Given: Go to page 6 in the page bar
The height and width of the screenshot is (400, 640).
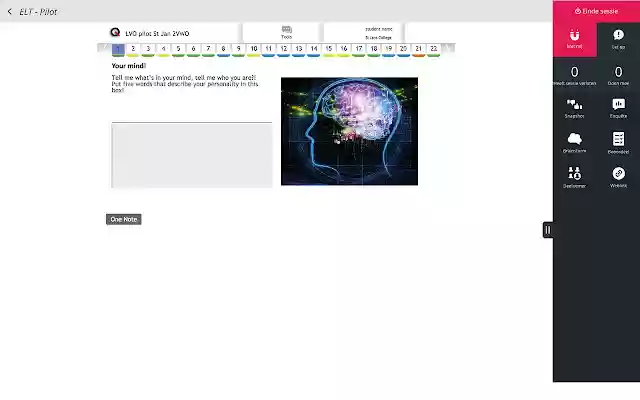Looking at the screenshot, I should pyautogui.click(x=193, y=49).
